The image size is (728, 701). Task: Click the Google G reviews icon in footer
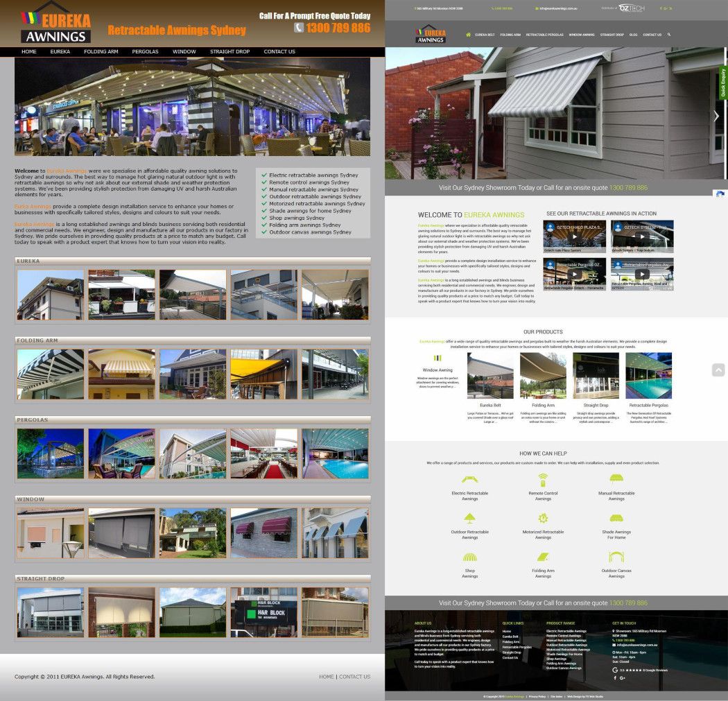pos(615,670)
